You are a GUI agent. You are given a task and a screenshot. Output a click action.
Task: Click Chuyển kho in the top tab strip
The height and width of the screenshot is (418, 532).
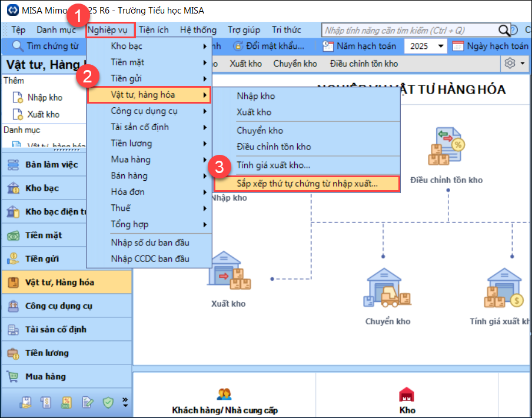(295, 64)
